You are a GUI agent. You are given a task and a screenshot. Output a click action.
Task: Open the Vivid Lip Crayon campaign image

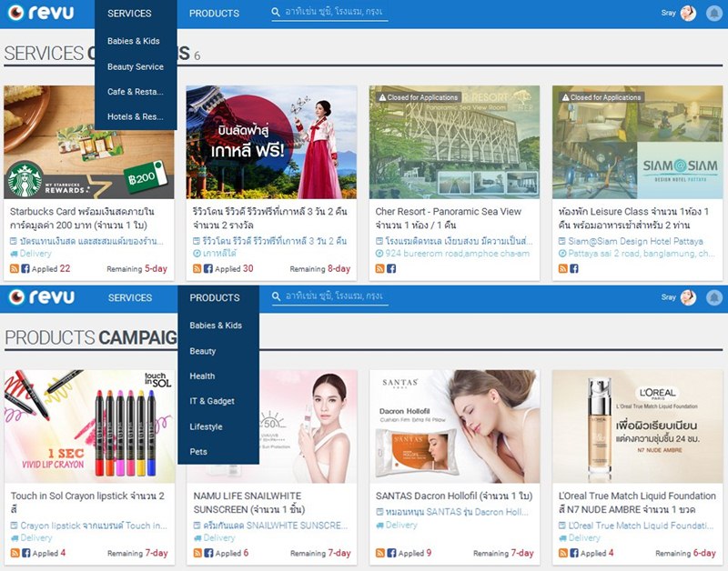pyautogui.click(x=89, y=426)
